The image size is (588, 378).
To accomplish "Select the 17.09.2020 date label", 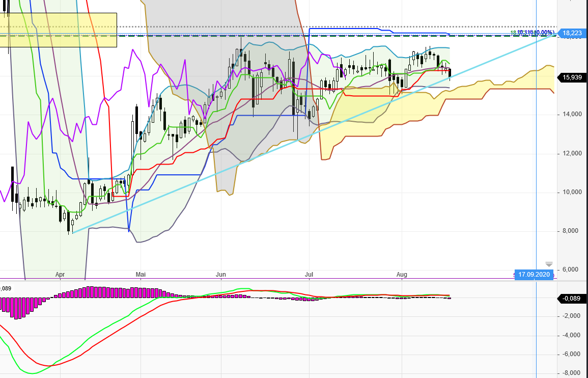I will (534, 275).
